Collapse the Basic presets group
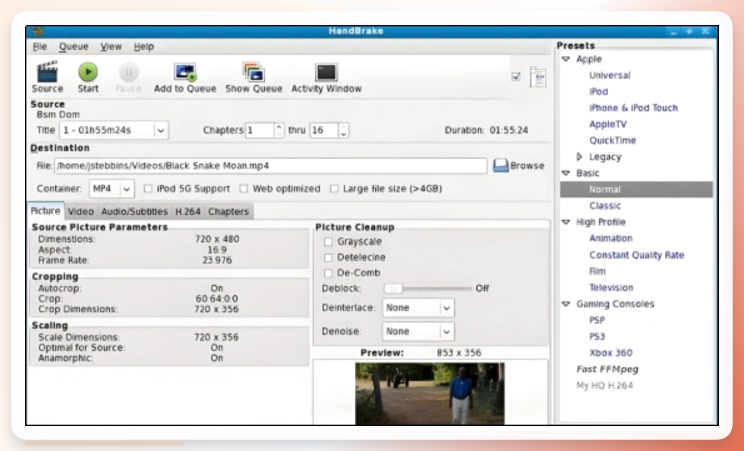The image size is (744, 451). click(x=566, y=173)
